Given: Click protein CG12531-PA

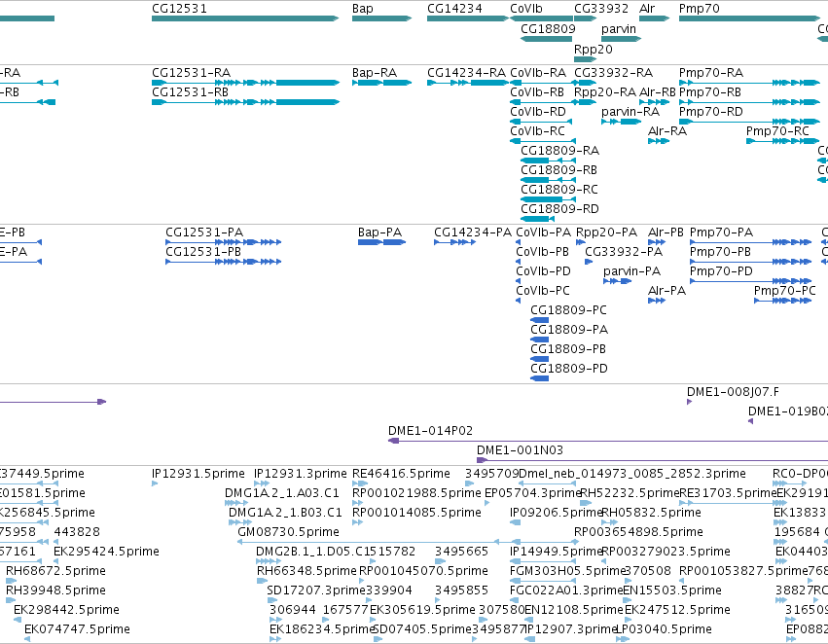Looking at the screenshot, I should point(204,233).
